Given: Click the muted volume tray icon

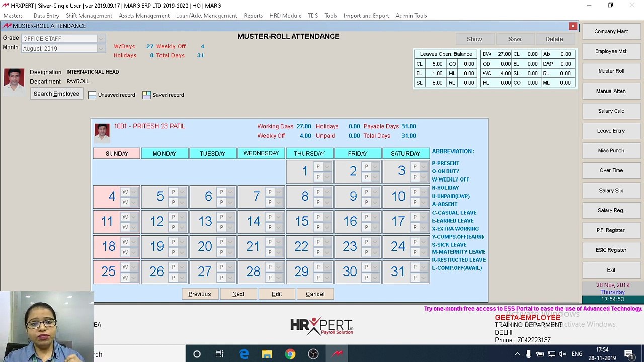Looking at the screenshot, I should (562, 354).
